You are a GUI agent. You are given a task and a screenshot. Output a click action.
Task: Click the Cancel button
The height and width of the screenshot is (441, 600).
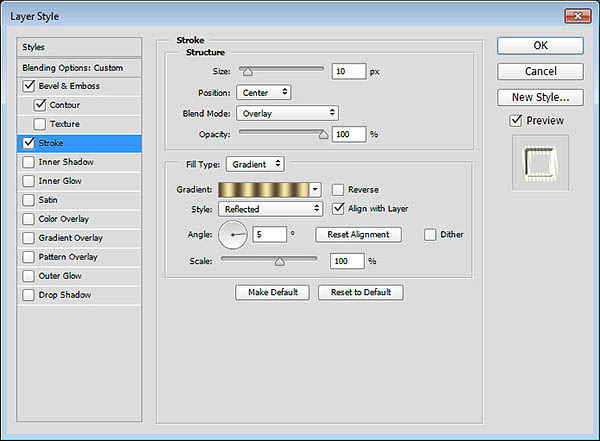(x=540, y=71)
